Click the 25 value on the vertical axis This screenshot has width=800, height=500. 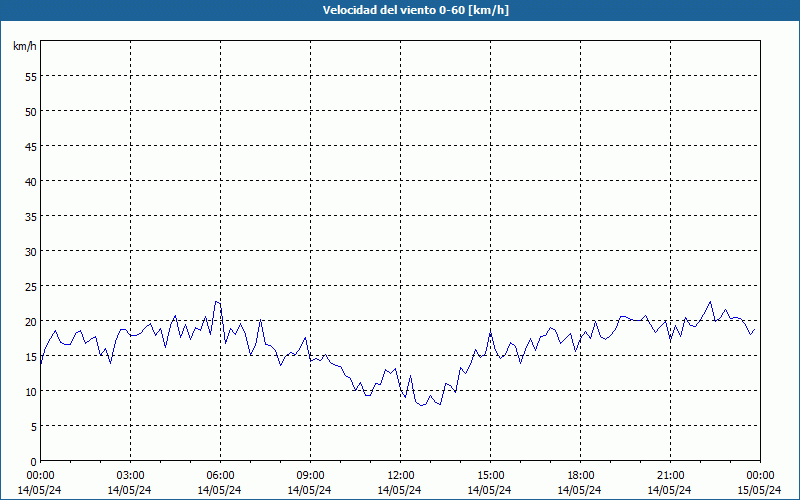pos(31,287)
